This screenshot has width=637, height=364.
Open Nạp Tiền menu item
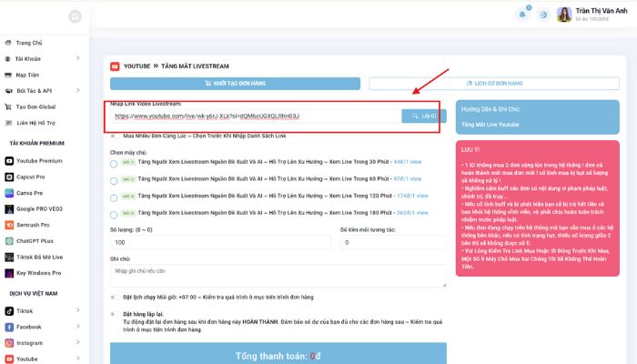click(27, 75)
